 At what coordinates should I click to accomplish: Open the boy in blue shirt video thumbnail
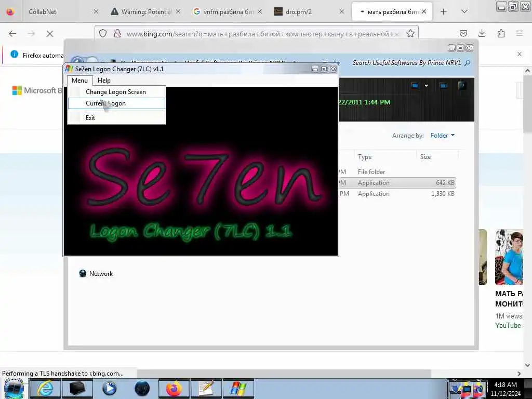click(x=509, y=257)
